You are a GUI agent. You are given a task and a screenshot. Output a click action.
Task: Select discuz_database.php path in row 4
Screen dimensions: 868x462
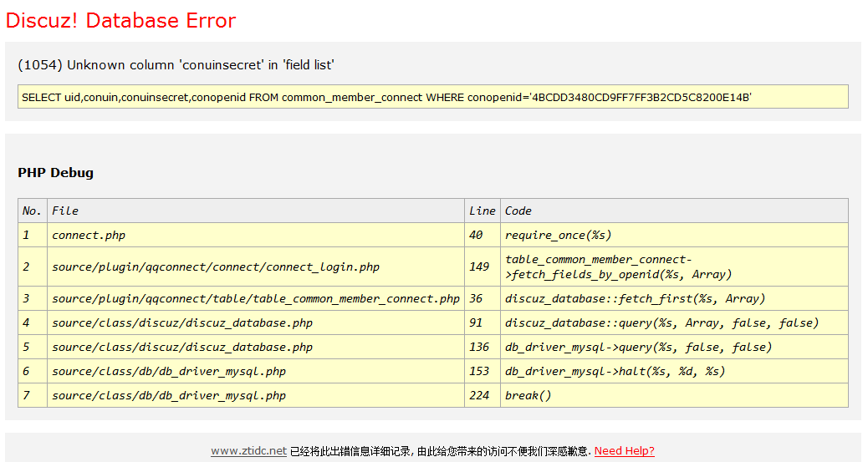point(182,323)
